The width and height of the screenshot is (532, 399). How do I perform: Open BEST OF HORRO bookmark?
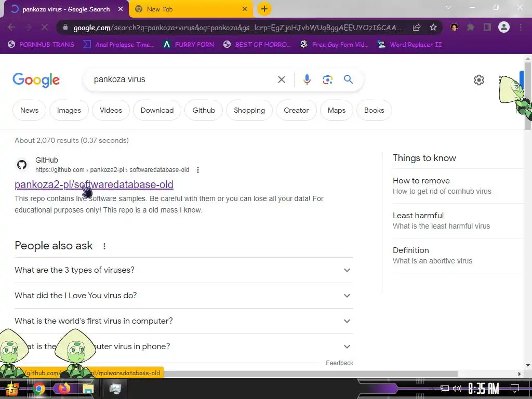(257, 45)
